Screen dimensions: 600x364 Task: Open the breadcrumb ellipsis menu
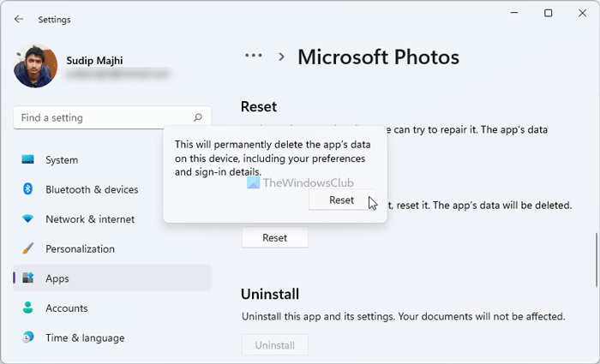tap(253, 57)
